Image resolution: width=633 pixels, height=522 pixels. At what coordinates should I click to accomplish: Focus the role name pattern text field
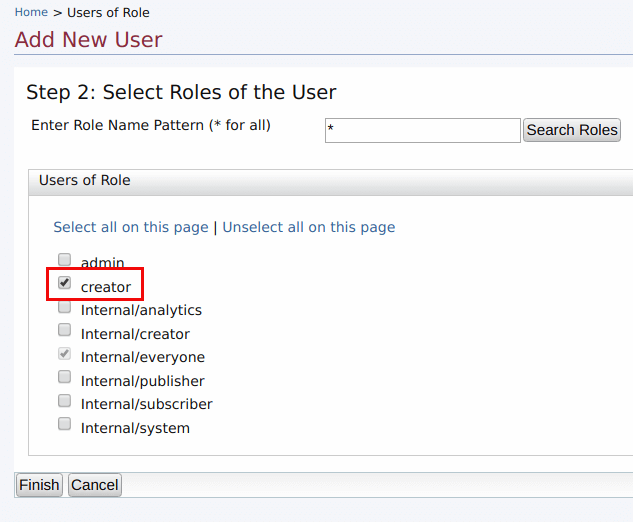[422, 131]
